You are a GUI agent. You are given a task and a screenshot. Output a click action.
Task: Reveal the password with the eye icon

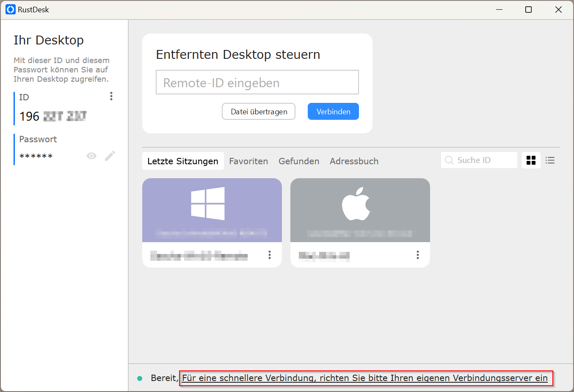point(91,156)
